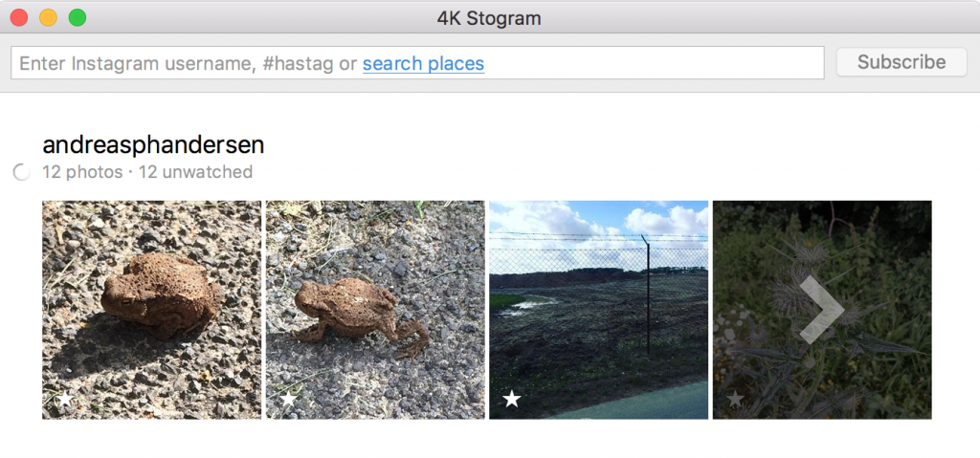The height and width of the screenshot is (458, 980).
Task: Focus the Instagram username search field
Action: pos(417,63)
